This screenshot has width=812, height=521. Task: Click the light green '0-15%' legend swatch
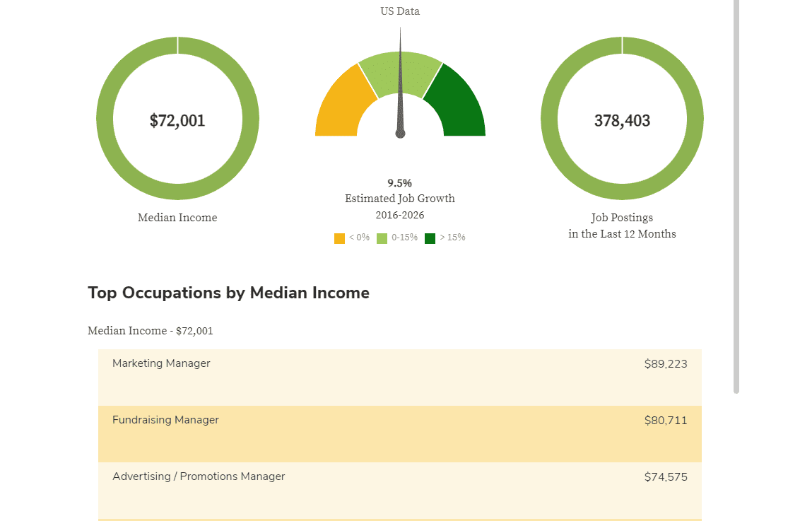(382, 238)
